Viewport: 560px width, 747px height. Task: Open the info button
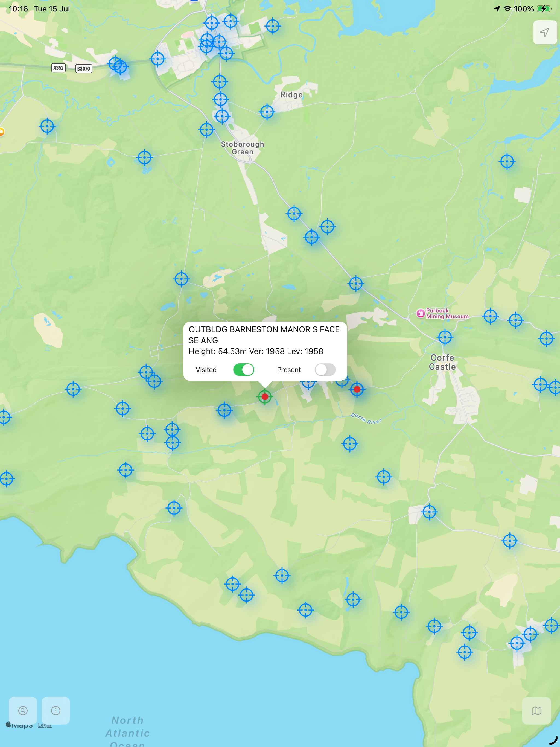pyautogui.click(x=56, y=710)
